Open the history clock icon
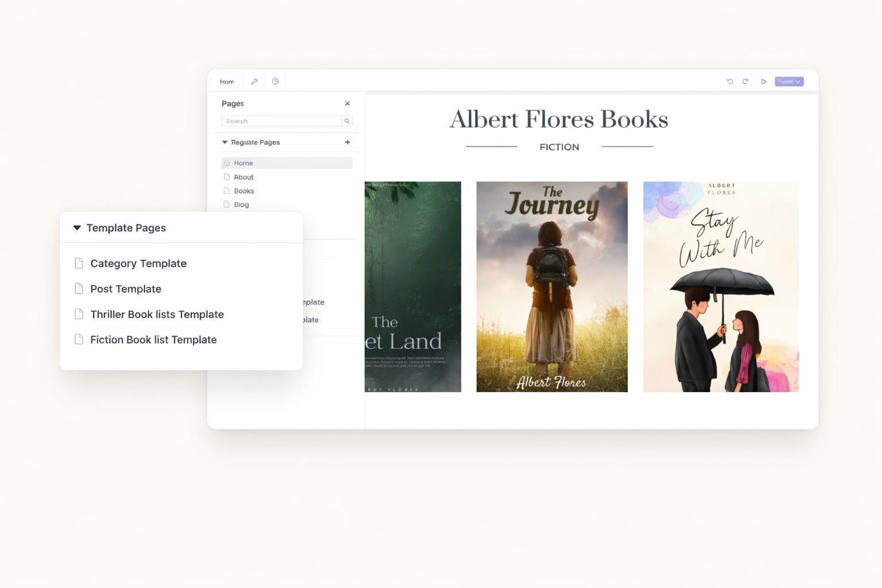Screen dimensions: 882x588 (x=276, y=82)
